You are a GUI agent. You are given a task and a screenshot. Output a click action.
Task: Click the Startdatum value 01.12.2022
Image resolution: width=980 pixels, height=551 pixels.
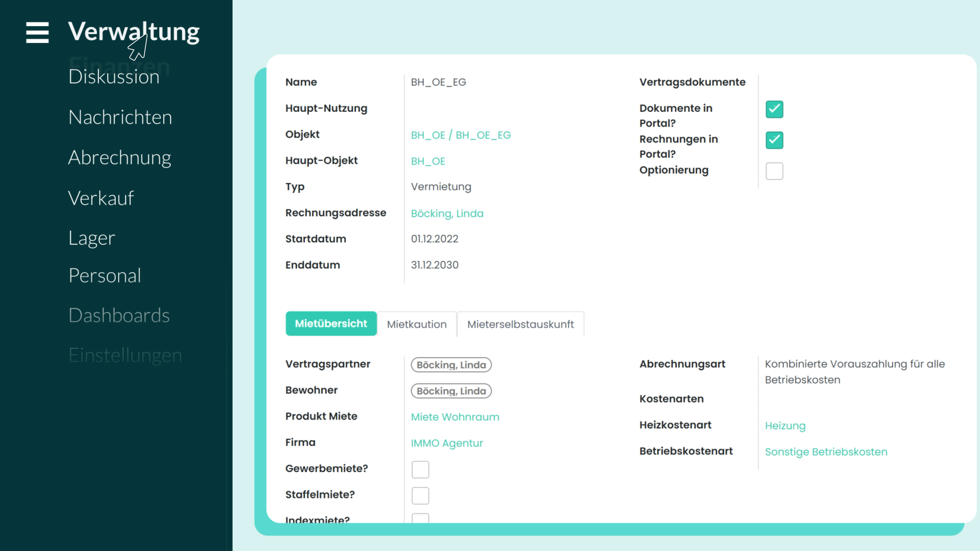tap(435, 239)
